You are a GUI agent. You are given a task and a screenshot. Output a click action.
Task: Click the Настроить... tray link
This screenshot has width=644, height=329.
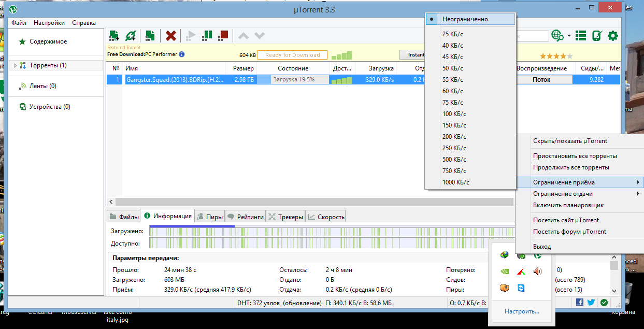[x=522, y=311]
